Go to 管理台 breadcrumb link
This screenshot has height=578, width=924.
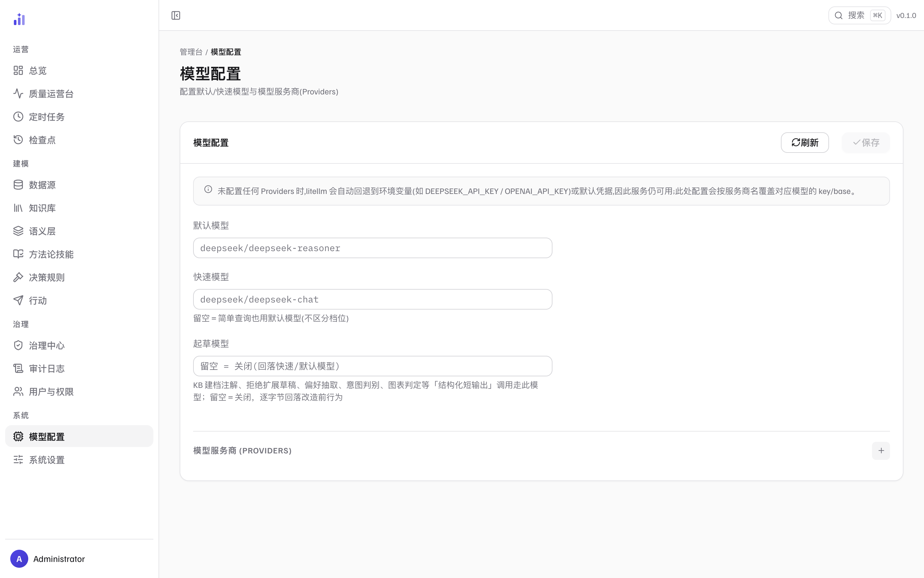pyautogui.click(x=191, y=52)
